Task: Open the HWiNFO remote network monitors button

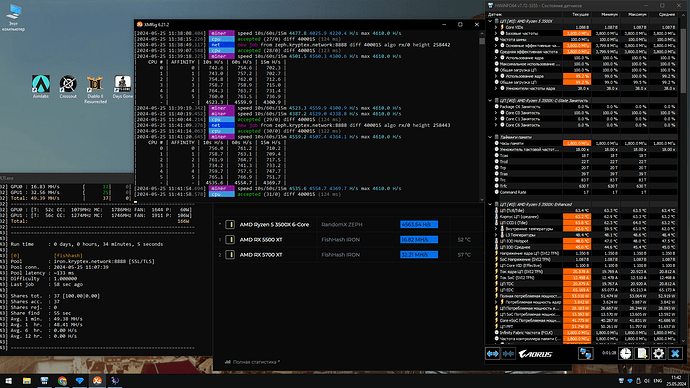Action: click(585, 353)
